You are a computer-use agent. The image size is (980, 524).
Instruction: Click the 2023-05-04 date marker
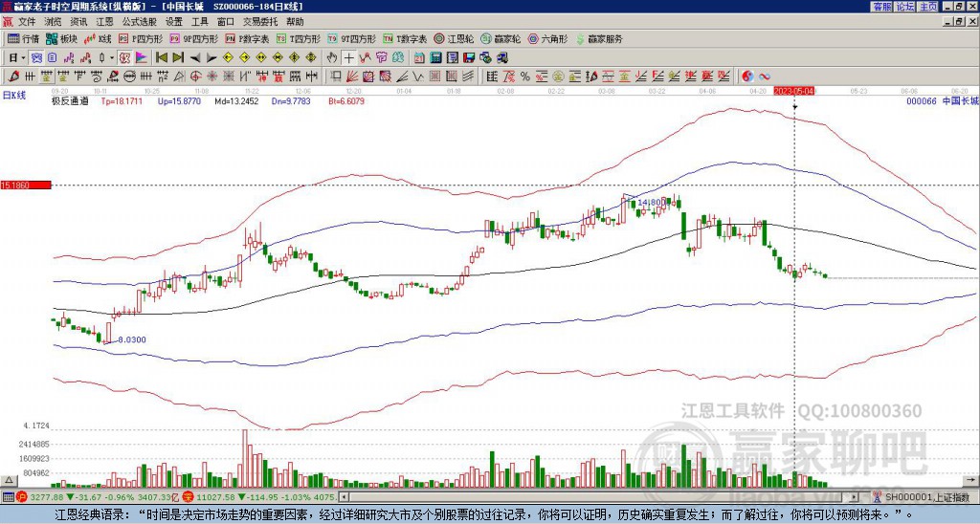click(x=794, y=91)
